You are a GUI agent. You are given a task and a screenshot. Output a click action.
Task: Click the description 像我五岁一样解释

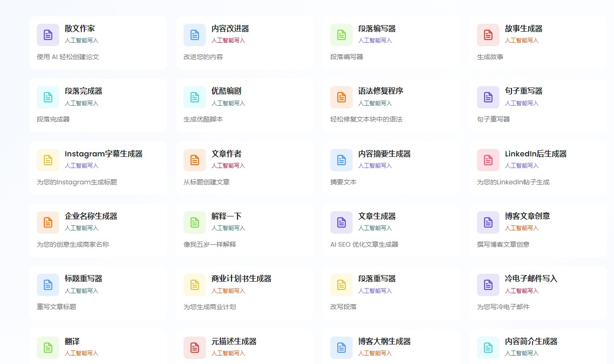210,244
